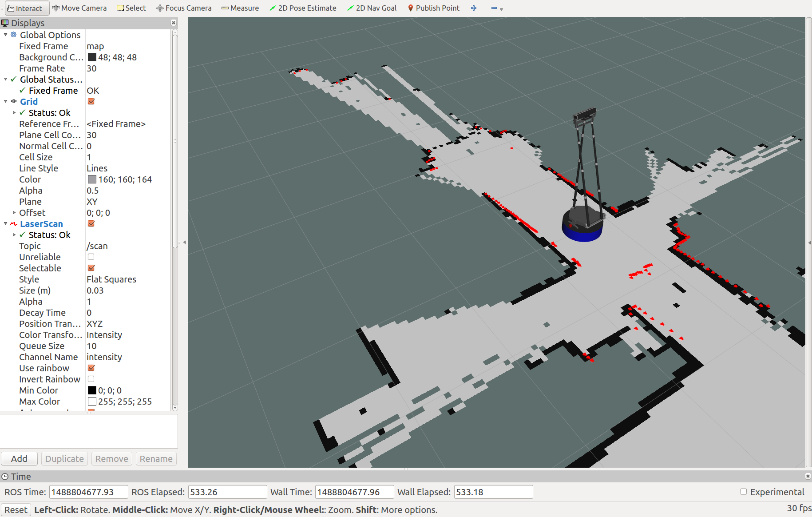Disable the Grid display checkbox
This screenshot has width=812, height=517.
(91, 102)
